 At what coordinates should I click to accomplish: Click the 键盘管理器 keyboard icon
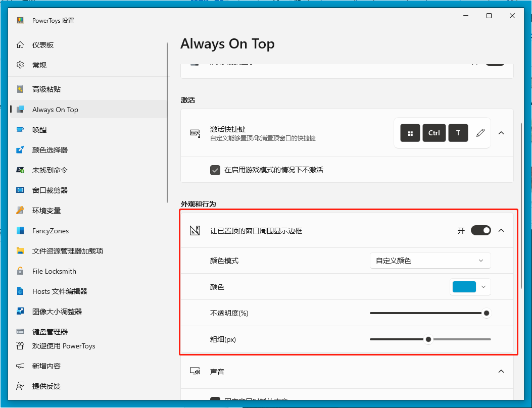20,332
